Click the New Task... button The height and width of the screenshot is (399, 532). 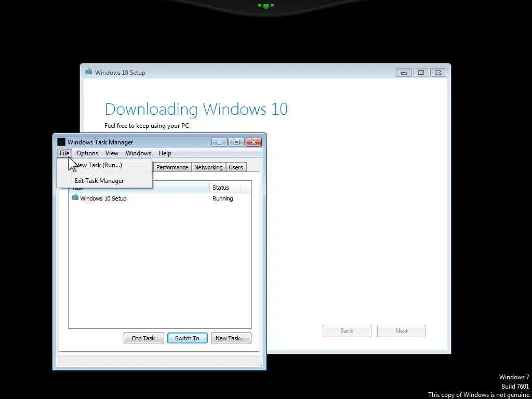pos(231,338)
